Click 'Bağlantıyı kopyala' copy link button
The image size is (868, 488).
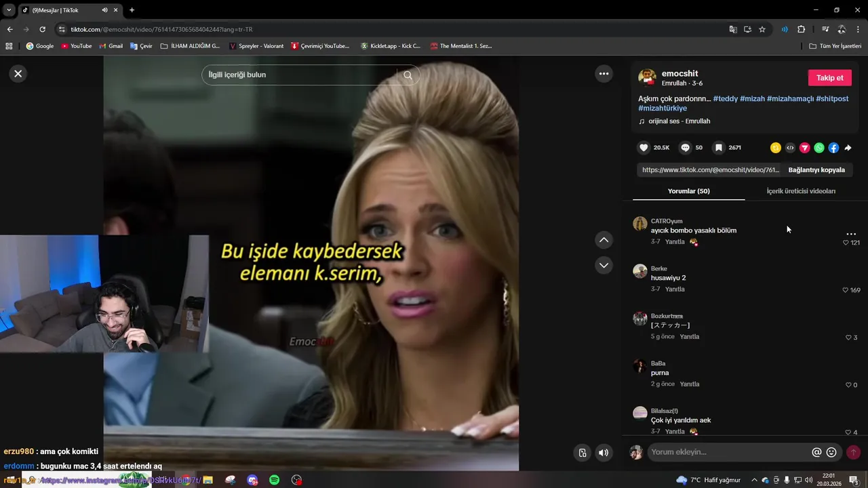pos(816,170)
